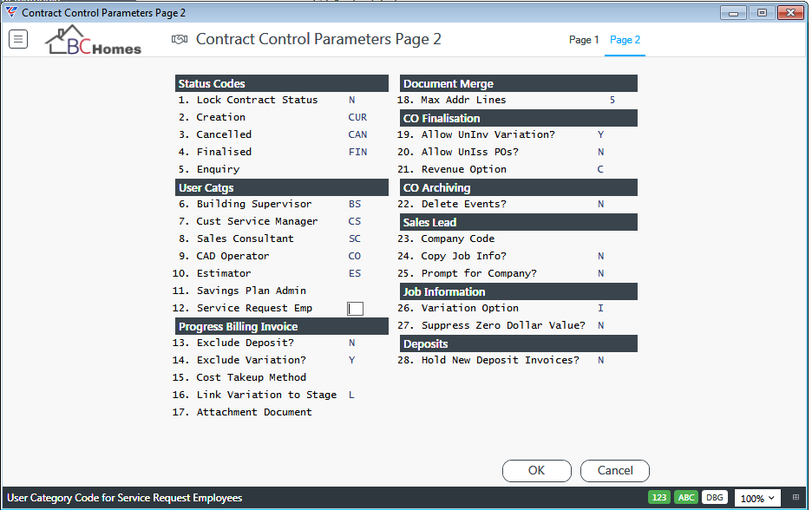Focus the Service Request Emp input field
Screen dimensions: 812x510
point(356,309)
